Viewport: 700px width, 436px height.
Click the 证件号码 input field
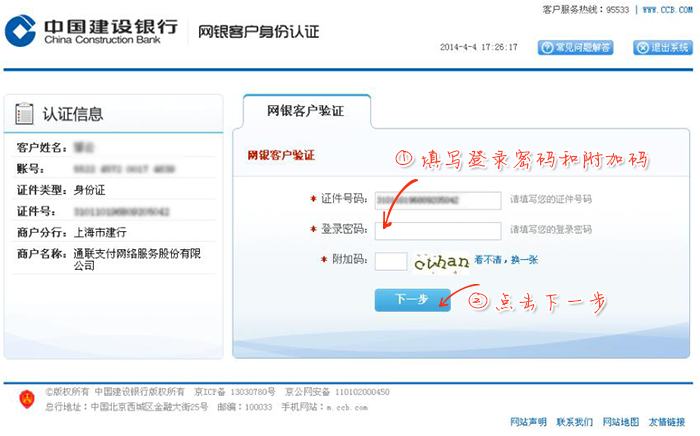pos(438,199)
